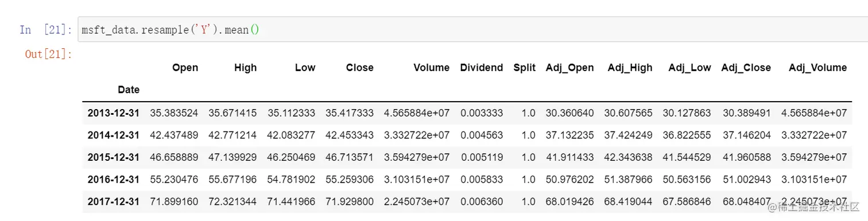
Task: Click the High column header
Action: (x=245, y=68)
